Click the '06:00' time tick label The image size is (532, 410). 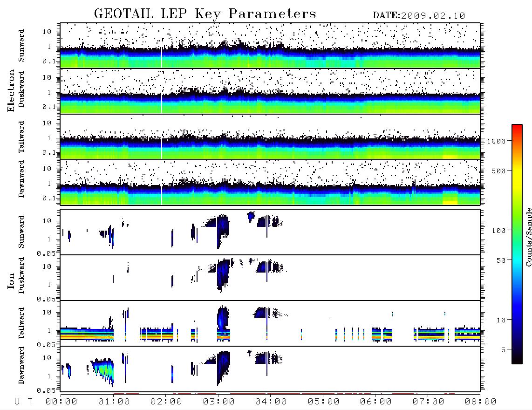tap(376, 402)
